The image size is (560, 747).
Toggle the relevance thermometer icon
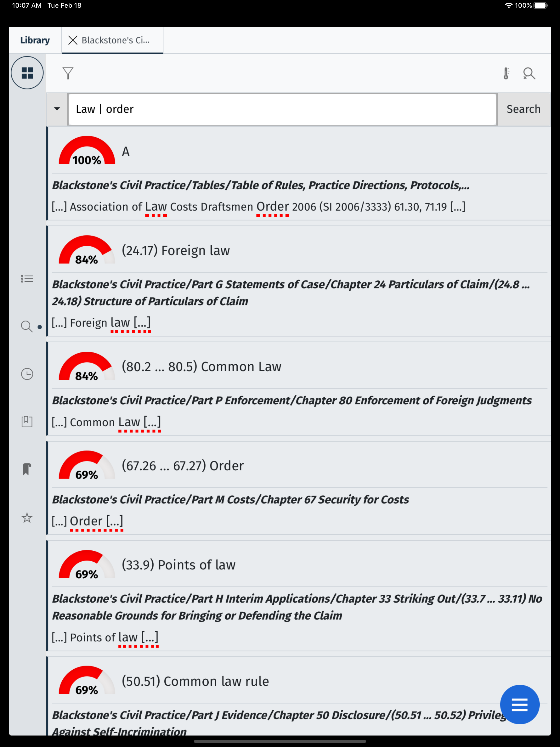[x=506, y=73]
